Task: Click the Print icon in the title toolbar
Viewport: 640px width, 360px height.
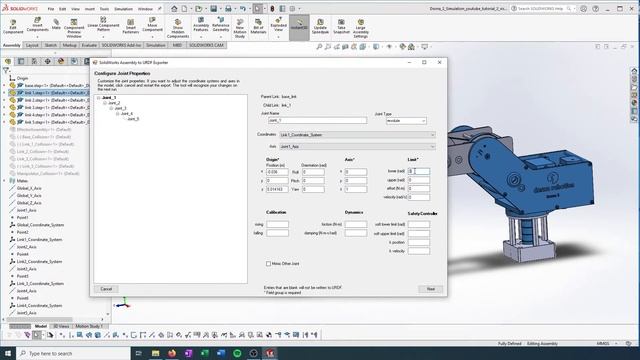Action: [x=228, y=9]
